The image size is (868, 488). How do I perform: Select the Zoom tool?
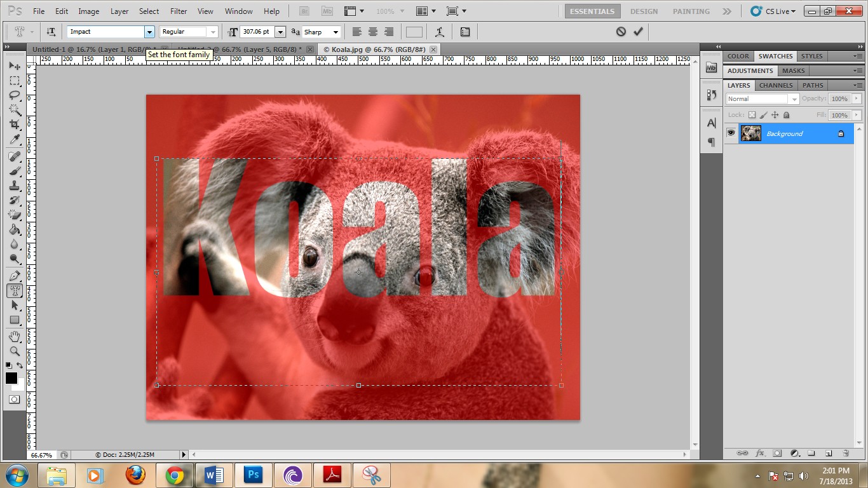15,351
